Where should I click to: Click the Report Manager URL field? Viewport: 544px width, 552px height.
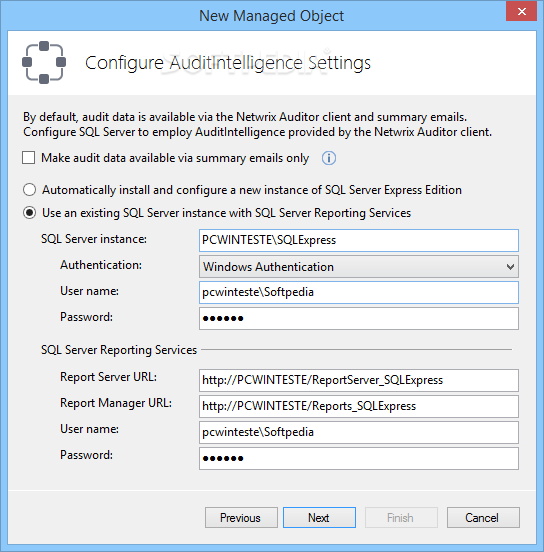coord(359,407)
